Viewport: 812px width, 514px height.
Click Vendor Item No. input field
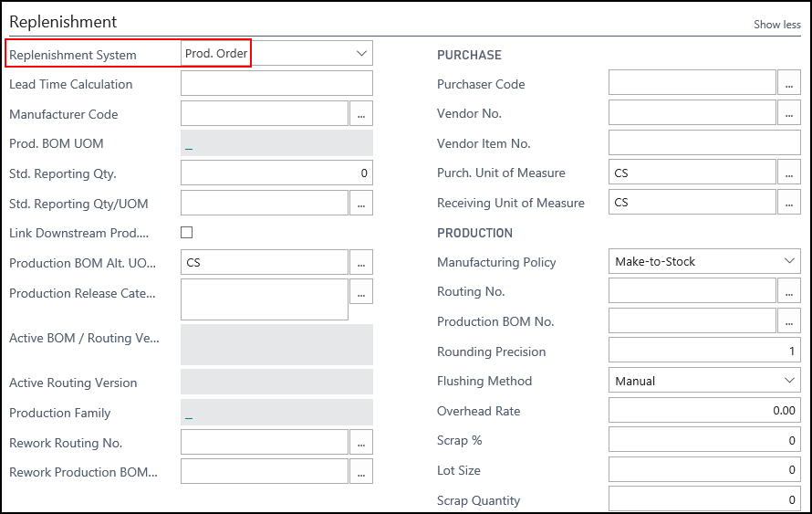point(704,143)
